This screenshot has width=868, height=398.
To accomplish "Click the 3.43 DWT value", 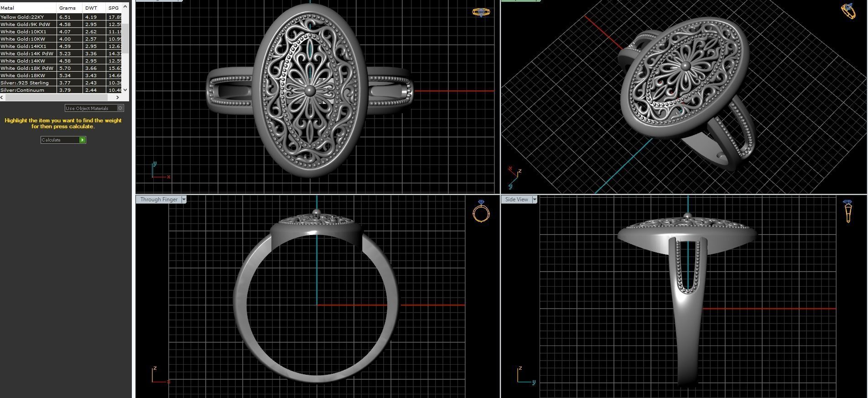I will [91, 75].
